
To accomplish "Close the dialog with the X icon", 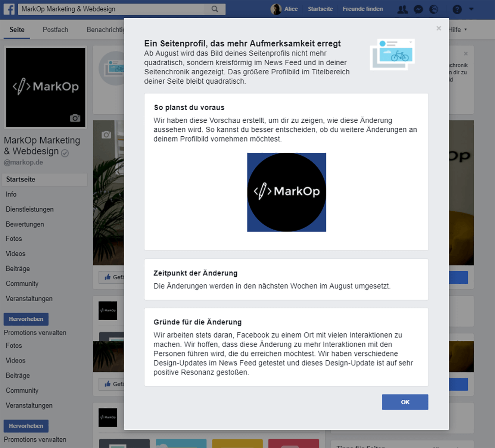I will coord(439,28).
